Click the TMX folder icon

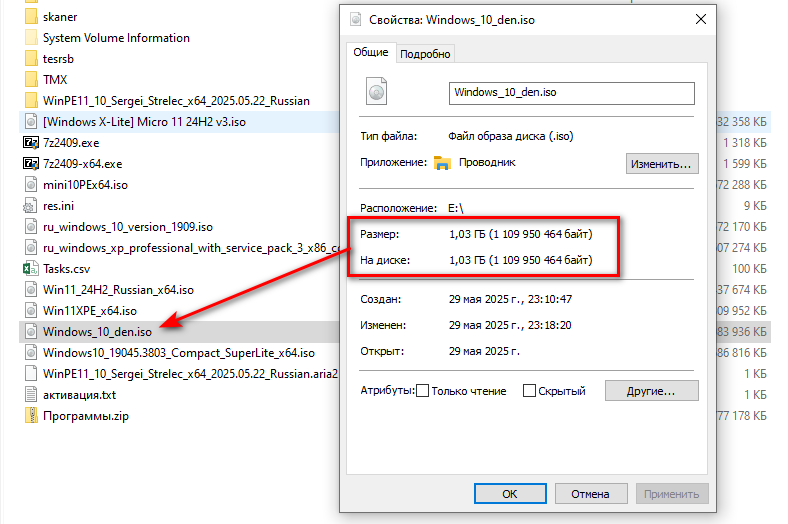31,79
